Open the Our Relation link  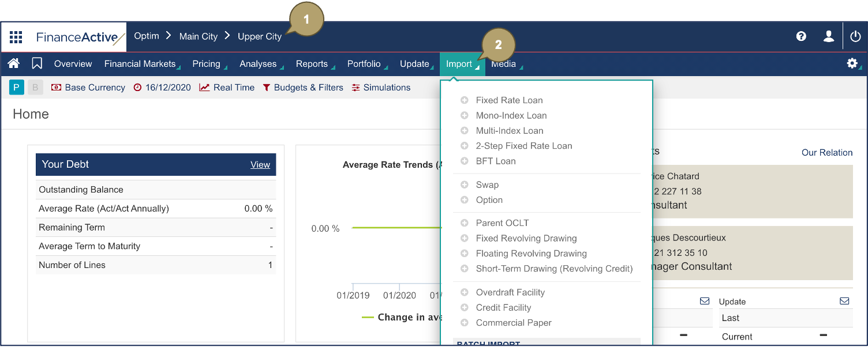tap(826, 153)
